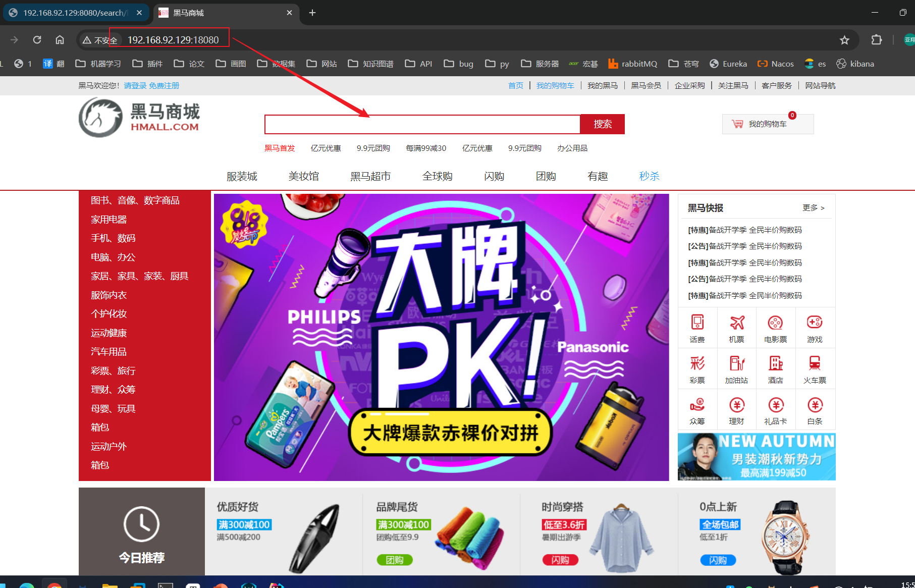The height and width of the screenshot is (588, 915).
Task: Expand the 知识图谱 bookmark folder
Action: (x=370, y=64)
